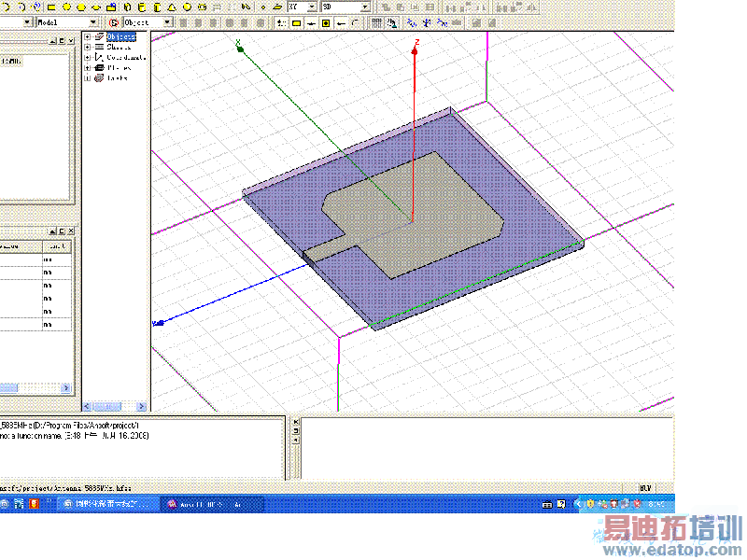Select the Draw sphere tool

click(186, 7)
